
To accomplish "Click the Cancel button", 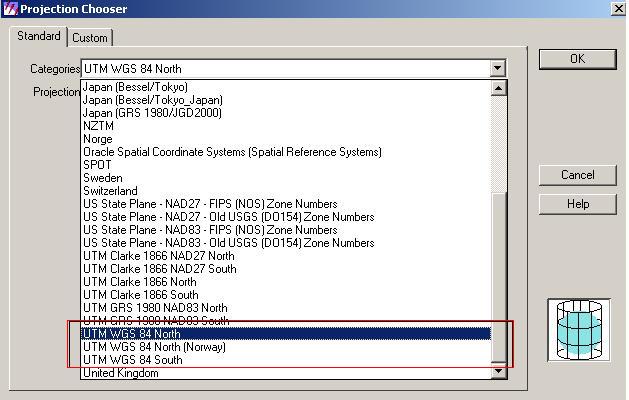I will click(x=577, y=175).
